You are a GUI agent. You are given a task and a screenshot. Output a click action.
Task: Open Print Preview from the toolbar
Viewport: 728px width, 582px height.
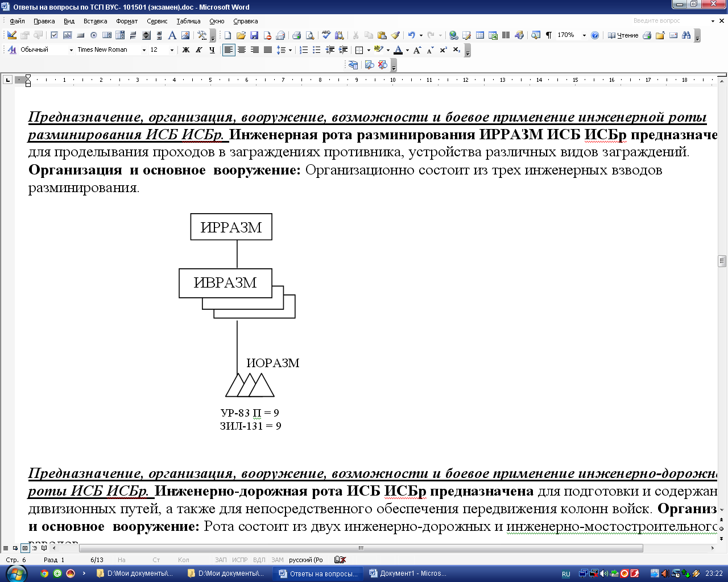(310, 35)
